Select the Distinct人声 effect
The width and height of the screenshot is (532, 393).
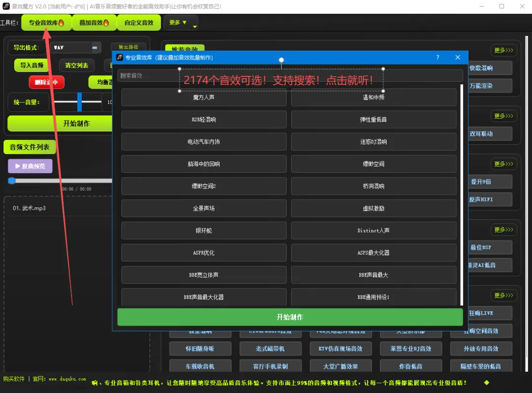point(373,230)
